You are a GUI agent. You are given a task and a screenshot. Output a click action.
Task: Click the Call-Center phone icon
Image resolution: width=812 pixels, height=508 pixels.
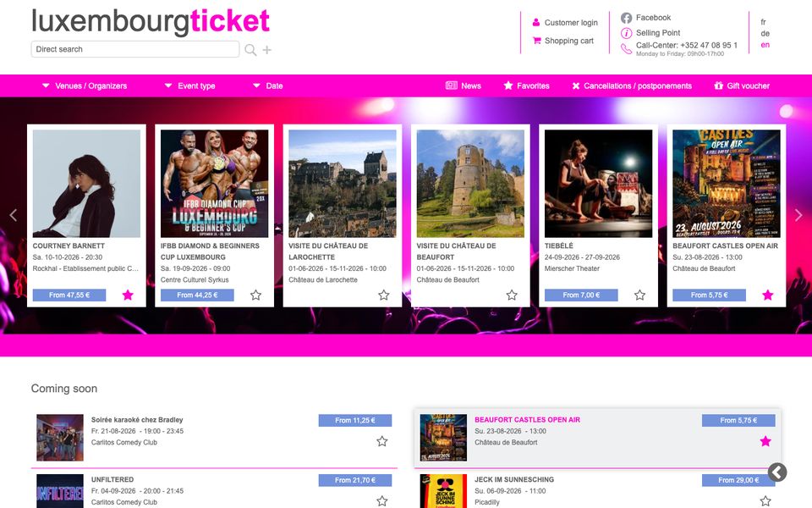pos(626,49)
